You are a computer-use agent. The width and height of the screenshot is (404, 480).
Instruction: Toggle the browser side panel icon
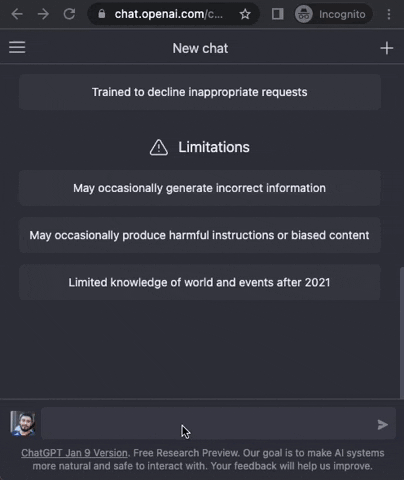click(277, 14)
